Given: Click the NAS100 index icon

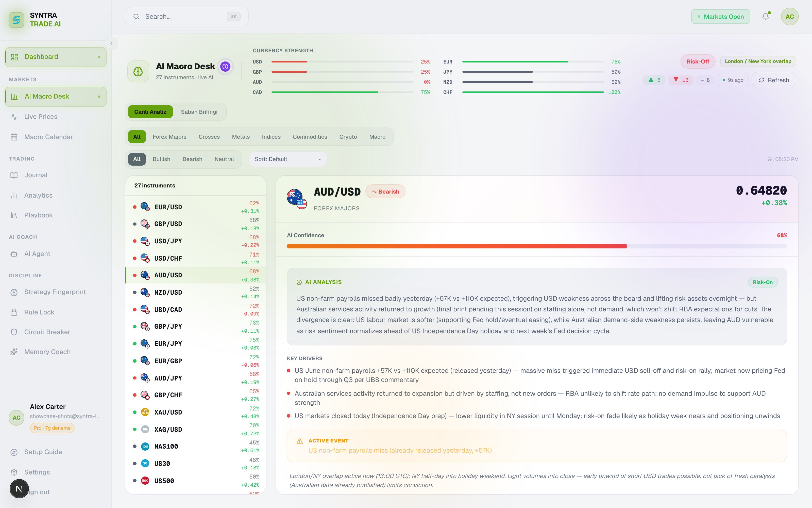Looking at the screenshot, I should [145, 447].
